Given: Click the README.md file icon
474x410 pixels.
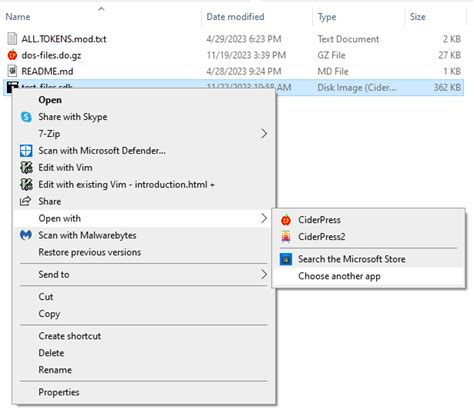Looking at the screenshot, I should [12, 71].
